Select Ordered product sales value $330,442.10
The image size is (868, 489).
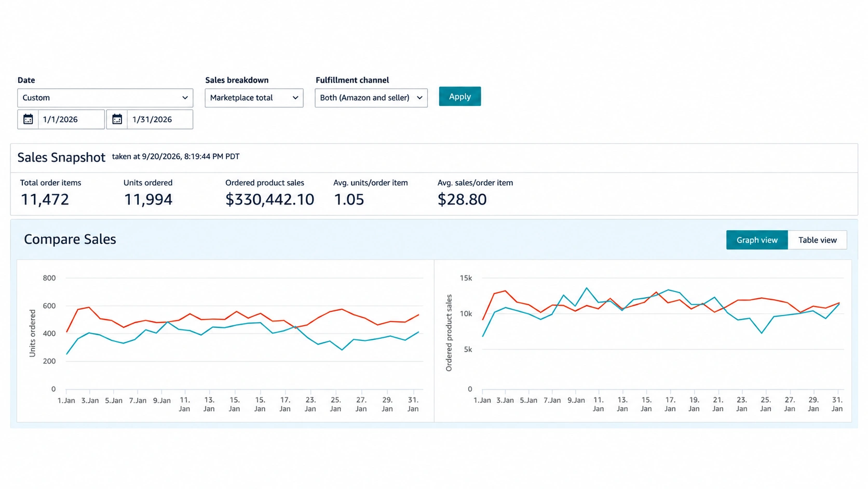click(270, 200)
